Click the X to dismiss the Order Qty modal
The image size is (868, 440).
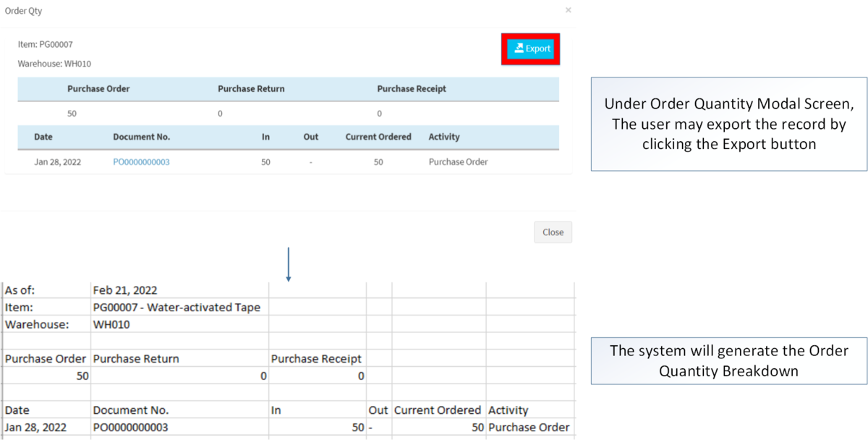click(568, 10)
